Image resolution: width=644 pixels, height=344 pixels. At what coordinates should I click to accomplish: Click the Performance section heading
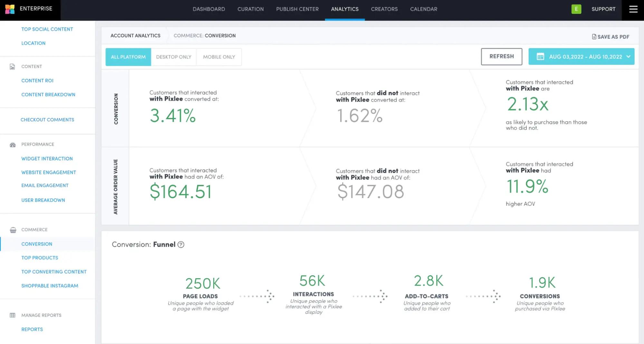38,144
